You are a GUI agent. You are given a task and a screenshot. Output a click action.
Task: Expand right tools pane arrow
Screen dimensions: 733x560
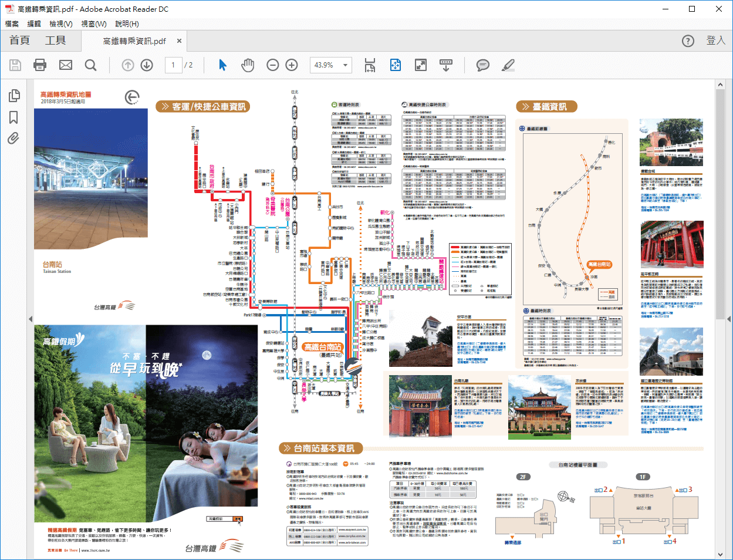click(x=728, y=319)
